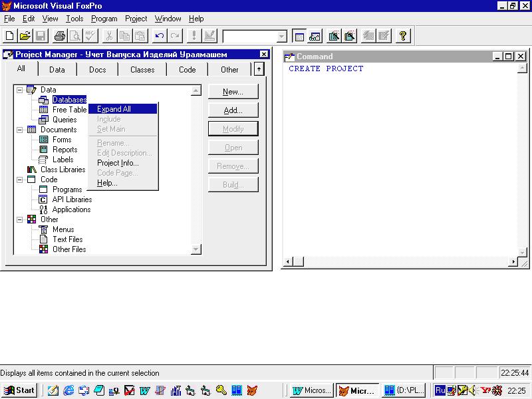The height and width of the screenshot is (399, 532).
Task: Select Forms in project tree
Action: pyautogui.click(x=62, y=140)
